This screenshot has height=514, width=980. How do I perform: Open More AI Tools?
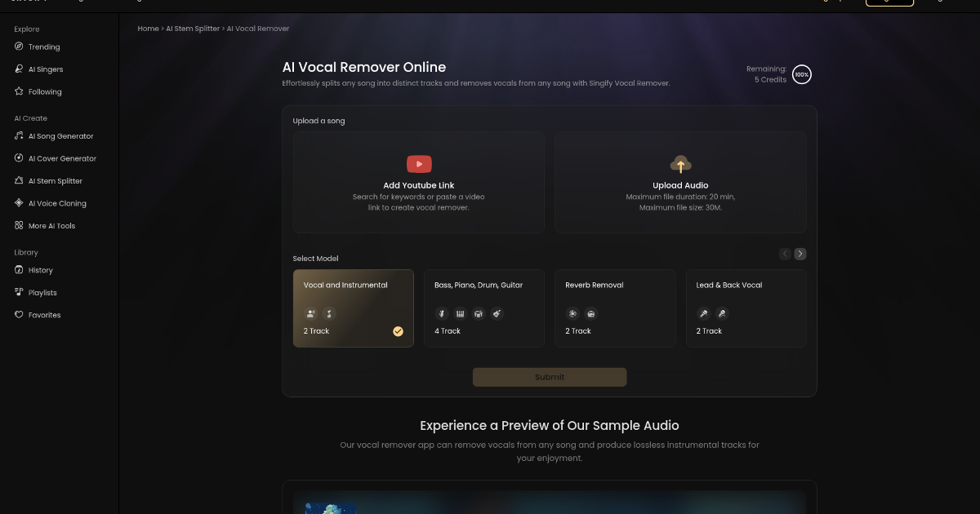coord(51,225)
